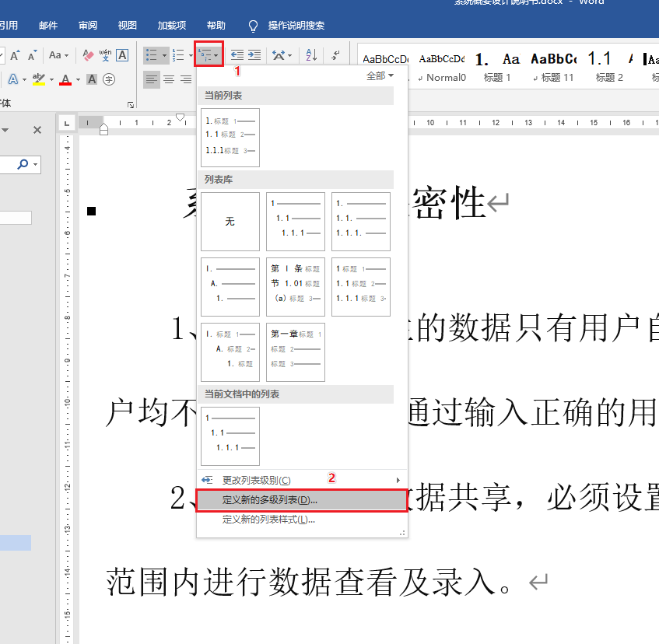659x644 pixels.
Task: Switch to the 加载项 ribbon tab
Action: 171,26
